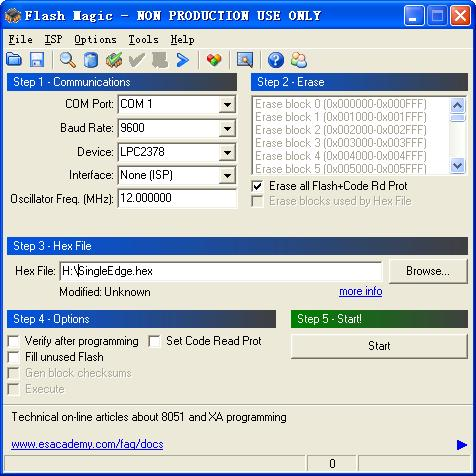
Task: Click the chip with green check icon
Action: 114,60
